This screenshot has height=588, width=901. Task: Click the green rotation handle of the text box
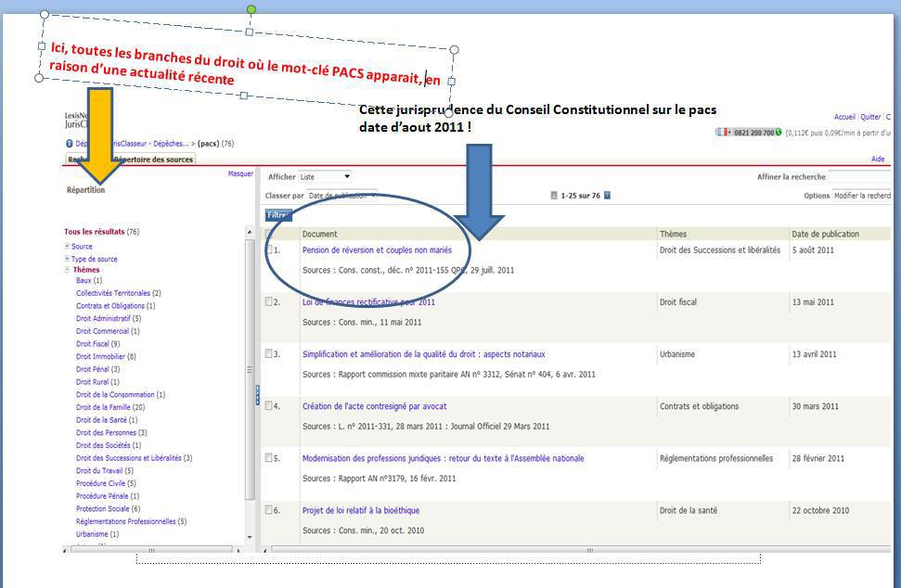point(251,9)
